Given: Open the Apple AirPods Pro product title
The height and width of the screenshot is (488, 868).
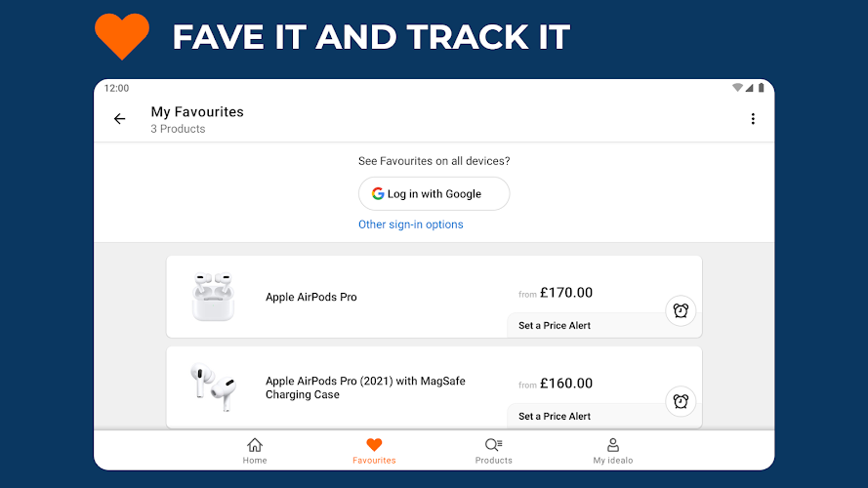Looking at the screenshot, I should 311,297.
